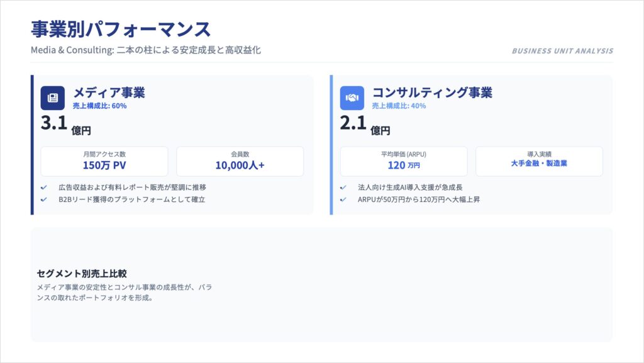Image resolution: width=644 pixels, height=363 pixels.
Task: Select the セグメント別売上比較 heading
Action: tap(82, 274)
